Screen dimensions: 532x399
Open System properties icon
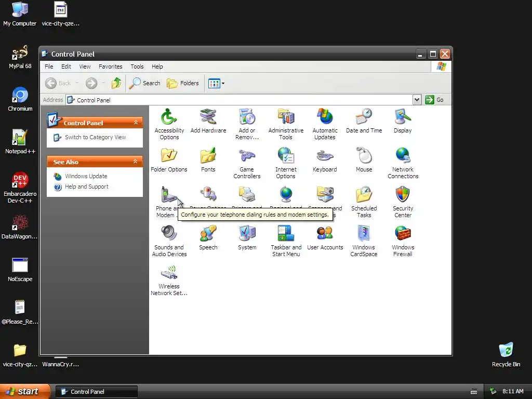247,234
